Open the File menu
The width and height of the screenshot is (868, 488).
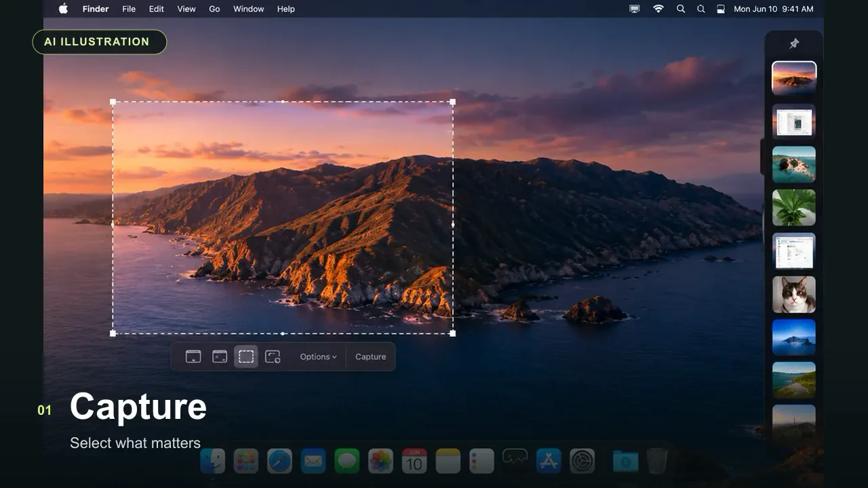click(129, 9)
